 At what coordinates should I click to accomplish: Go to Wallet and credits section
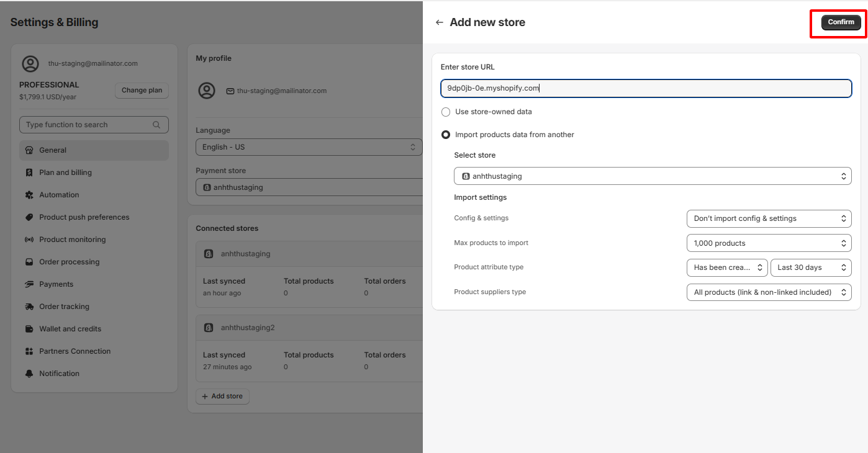pyautogui.click(x=70, y=329)
